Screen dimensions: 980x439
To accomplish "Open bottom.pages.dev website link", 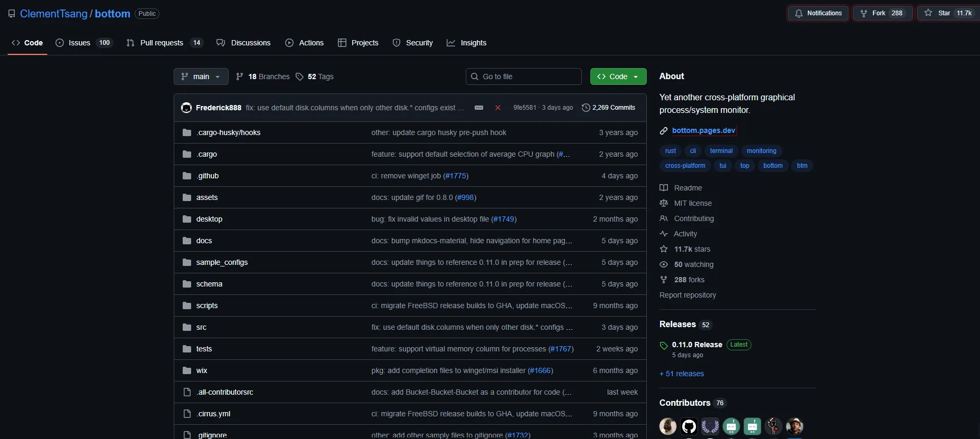I will (x=703, y=130).
